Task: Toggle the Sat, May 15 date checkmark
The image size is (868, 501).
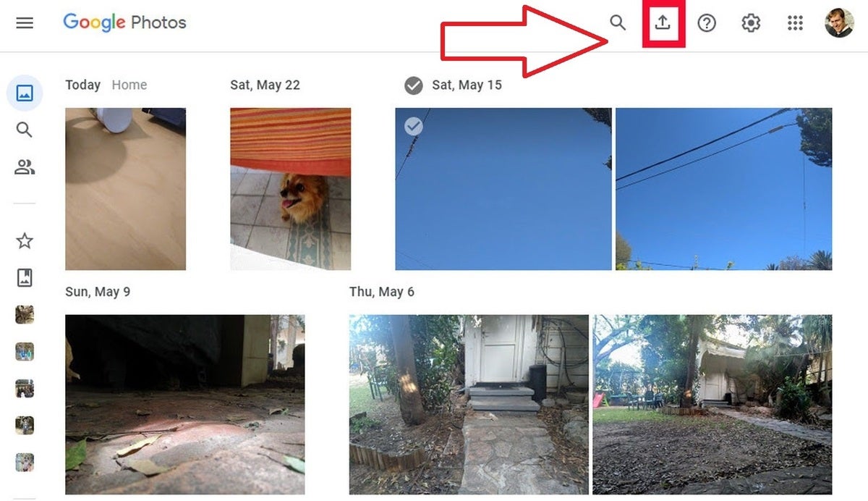Action: 413,85
